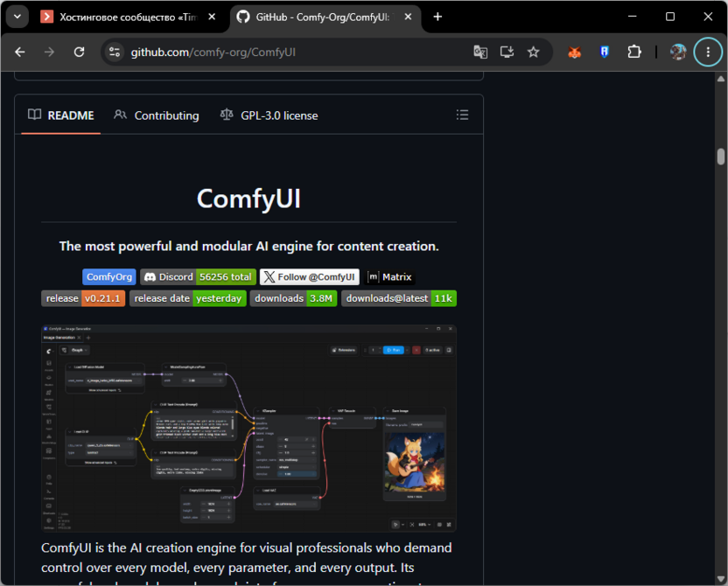
Task: Open the GPL-3.0 license tab
Action: [269, 115]
